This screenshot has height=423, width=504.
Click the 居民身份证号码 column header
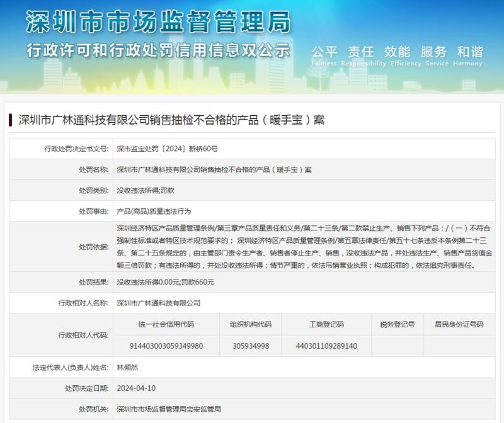[459, 324]
